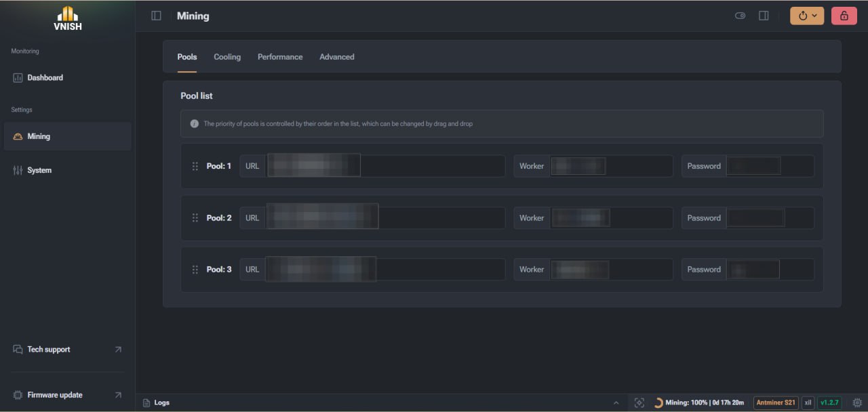Click the System sliders icon in sidebar
The height and width of the screenshot is (412, 868).
click(x=18, y=170)
